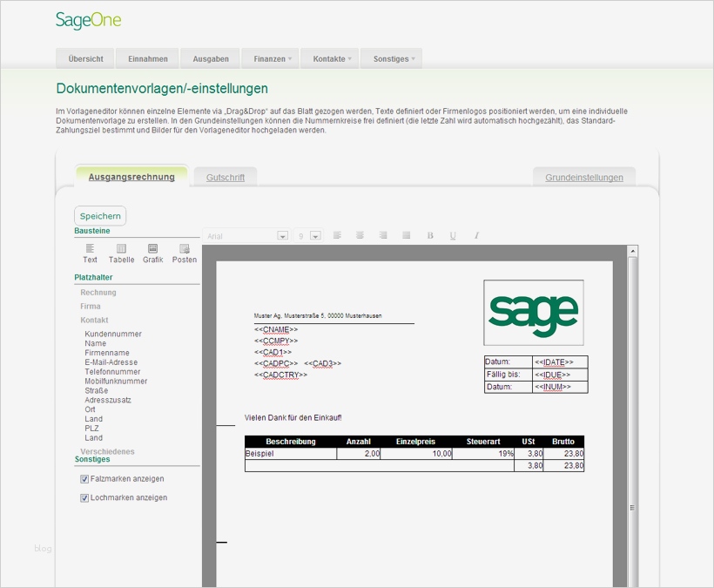Select the Kundennummer placeholder
Image resolution: width=714 pixels, height=588 pixels.
113,334
